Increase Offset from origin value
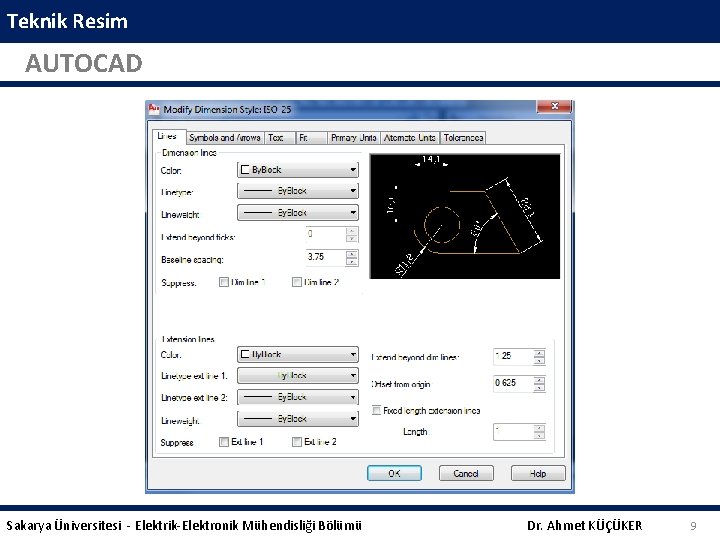Image resolution: width=720 pixels, height=540 pixels. coord(539,380)
